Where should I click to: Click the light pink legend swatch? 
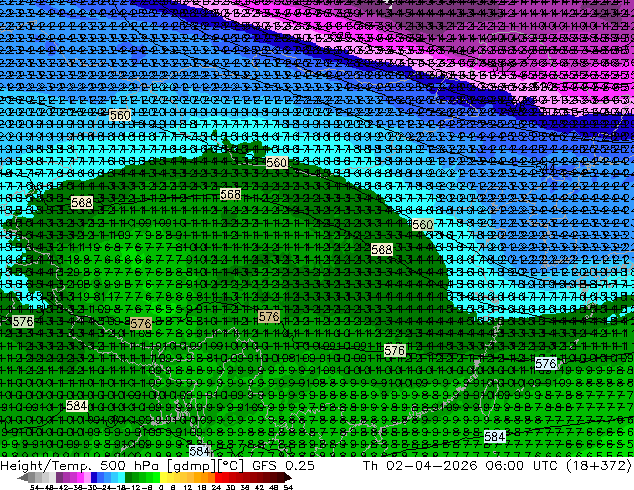[87, 477]
